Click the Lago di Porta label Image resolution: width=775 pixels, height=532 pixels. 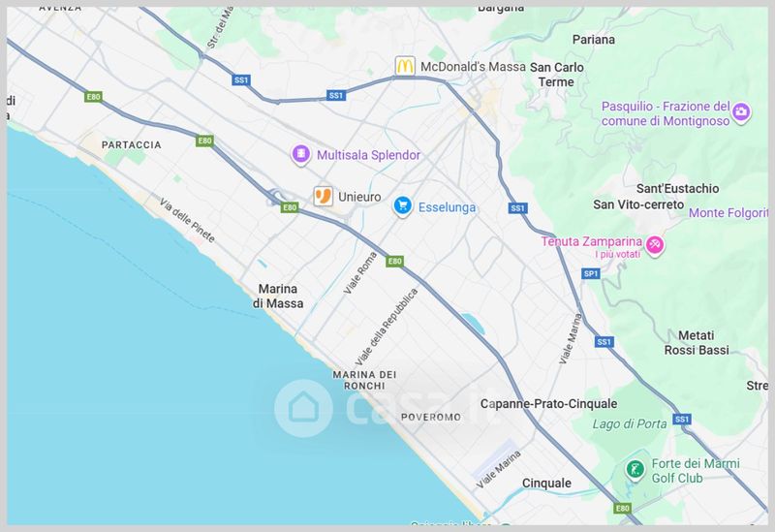629,423
